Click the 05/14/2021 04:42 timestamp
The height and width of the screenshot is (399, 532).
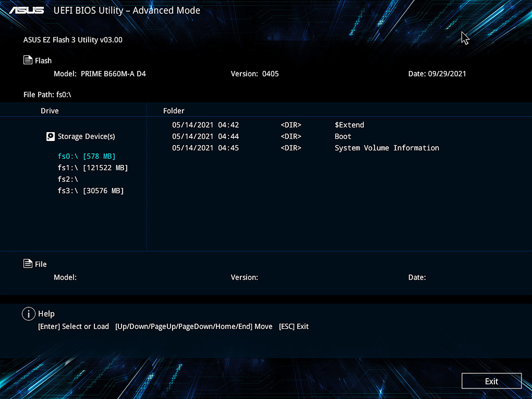coord(205,125)
